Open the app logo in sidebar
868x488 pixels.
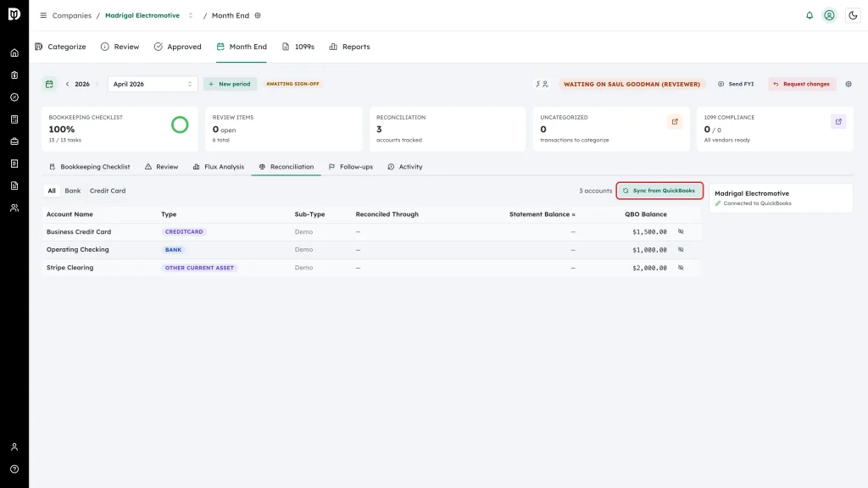[14, 14]
